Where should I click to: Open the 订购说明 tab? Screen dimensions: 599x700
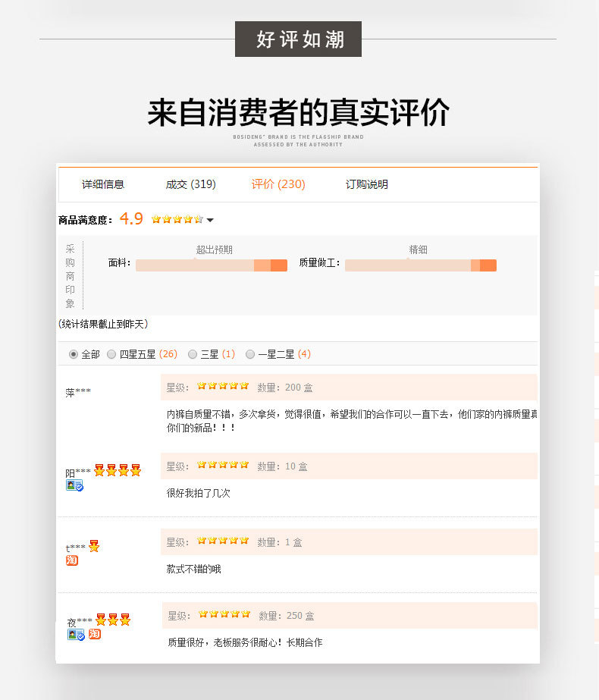pos(366,184)
